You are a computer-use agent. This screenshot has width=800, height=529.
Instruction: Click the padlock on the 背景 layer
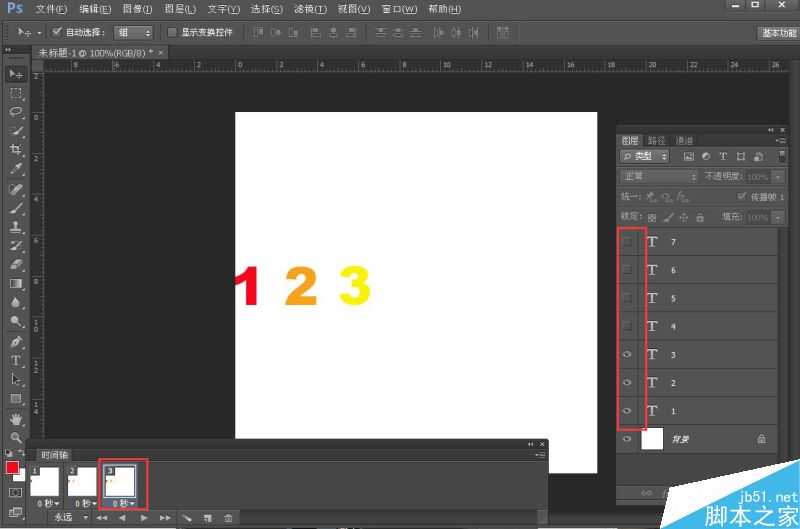761,439
